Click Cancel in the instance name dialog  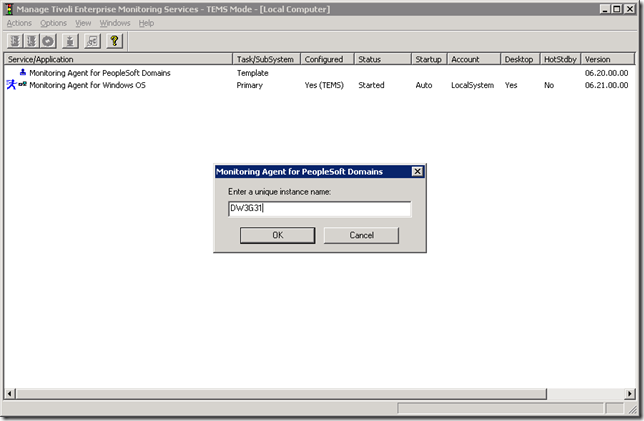(361, 235)
